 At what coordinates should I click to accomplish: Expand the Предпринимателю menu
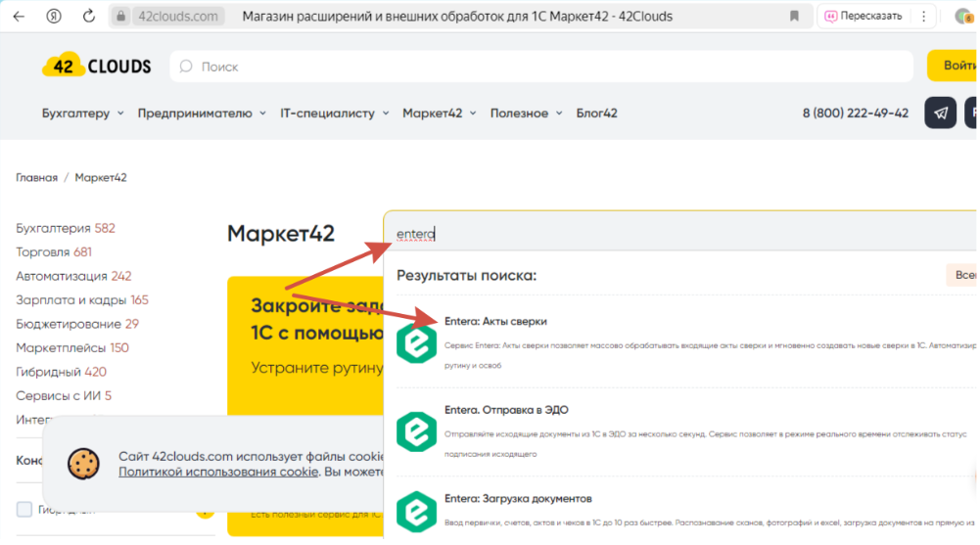point(202,113)
